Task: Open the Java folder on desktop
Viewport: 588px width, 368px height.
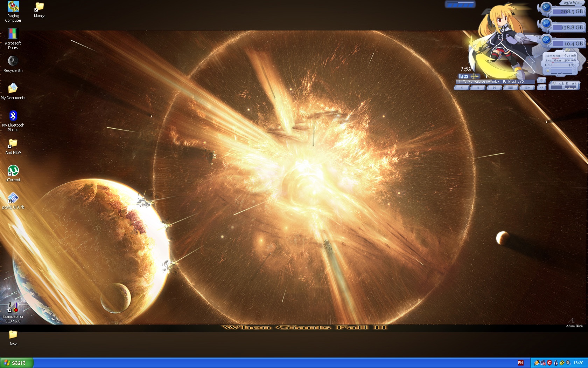Action: 13,338
